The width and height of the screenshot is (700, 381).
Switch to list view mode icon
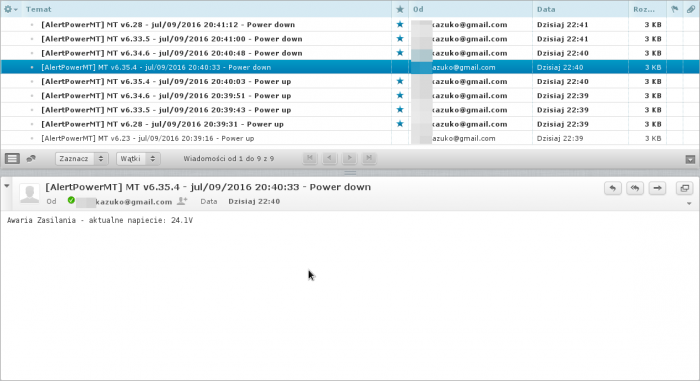pyautogui.click(x=12, y=159)
